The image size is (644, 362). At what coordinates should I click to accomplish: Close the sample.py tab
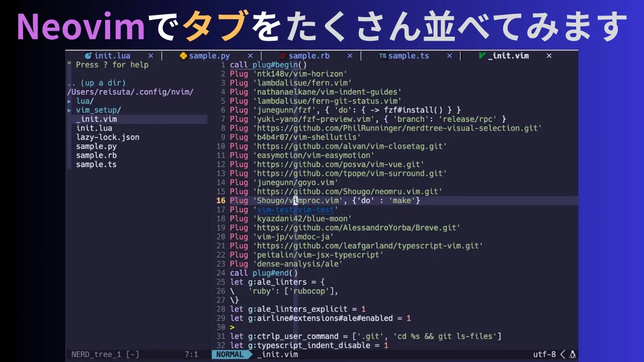coord(250,56)
